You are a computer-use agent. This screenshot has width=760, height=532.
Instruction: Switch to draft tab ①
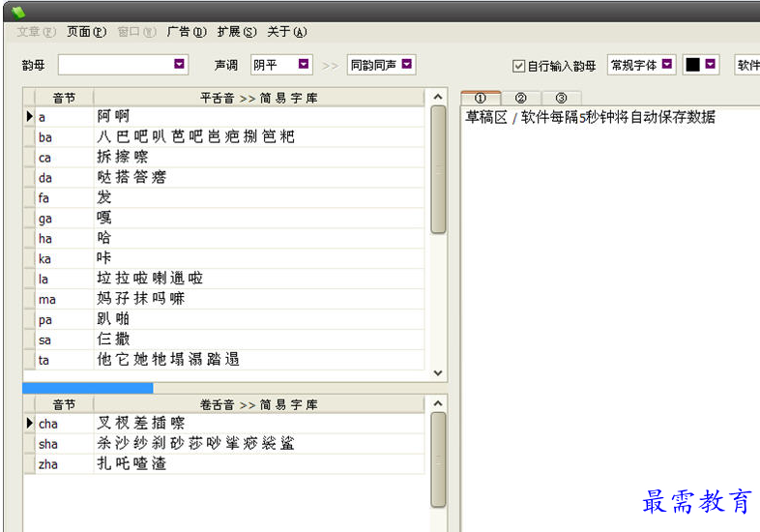[x=481, y=98]
